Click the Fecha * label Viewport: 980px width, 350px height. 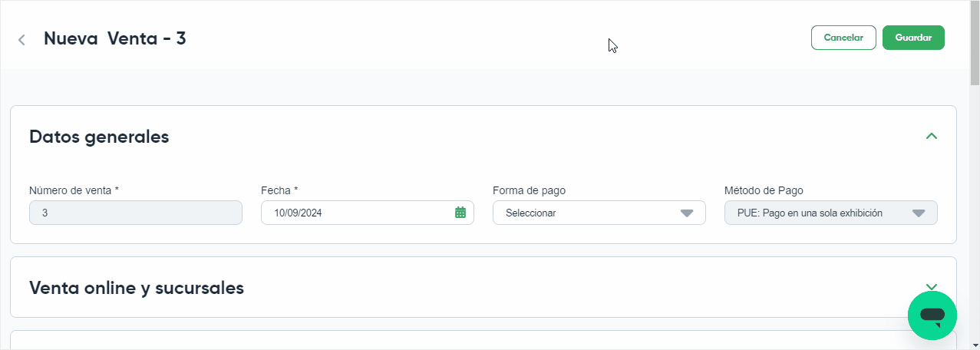pos(279,190)
